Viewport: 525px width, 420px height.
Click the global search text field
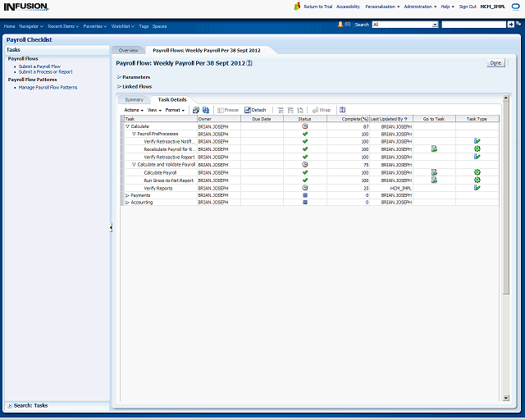coord(472,25)
